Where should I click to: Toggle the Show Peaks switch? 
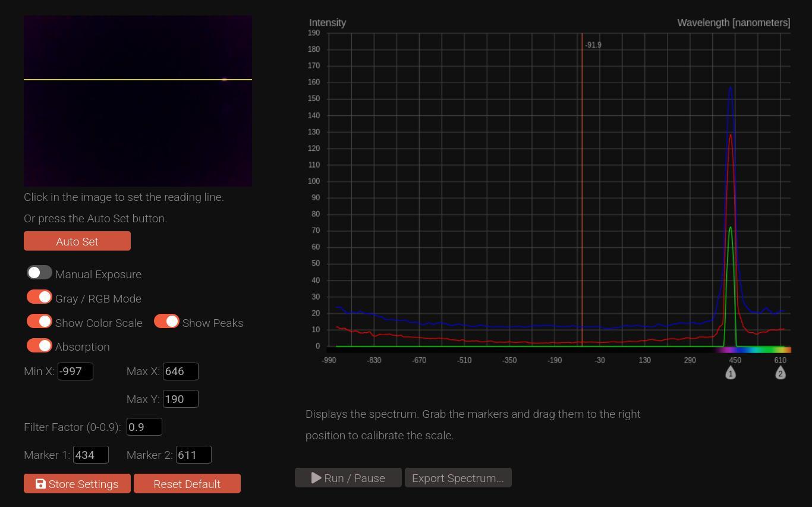click(166, 321)
